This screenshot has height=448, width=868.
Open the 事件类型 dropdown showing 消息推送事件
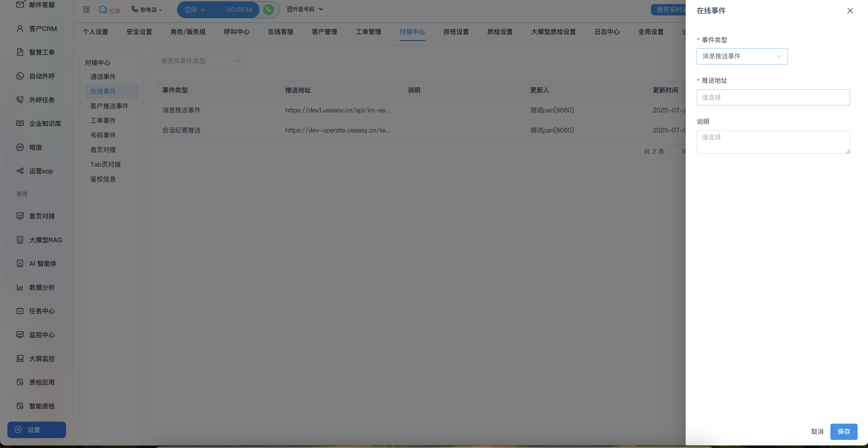click(742, 56)
